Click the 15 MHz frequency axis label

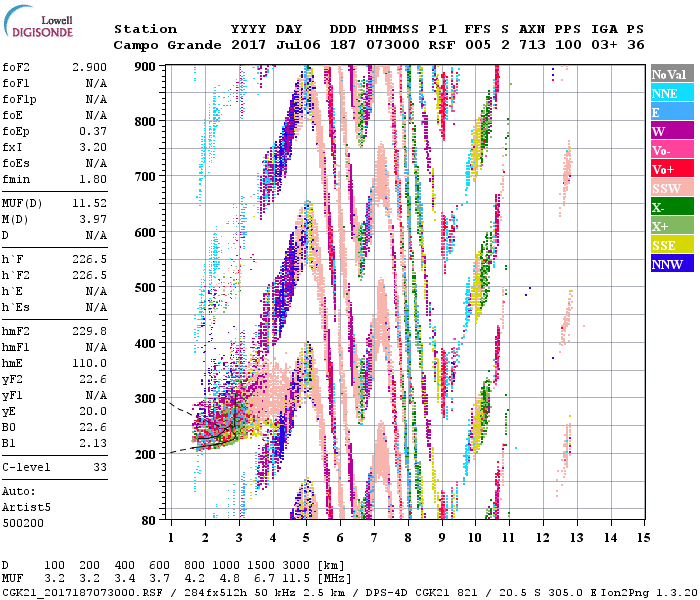click(643, 538)
